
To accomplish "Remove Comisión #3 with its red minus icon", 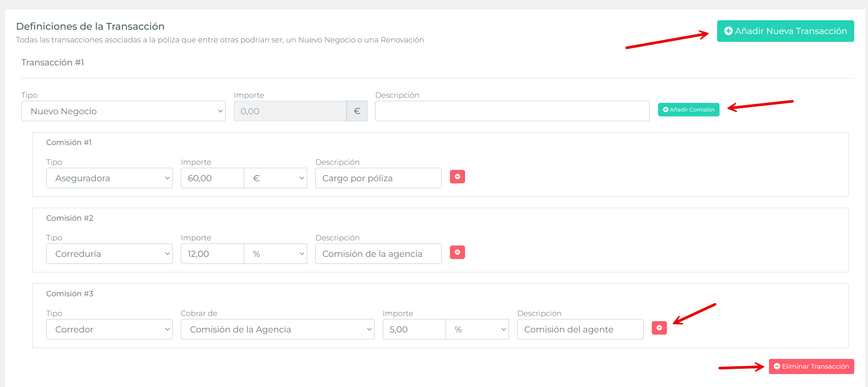I will [x=659, y=328].
